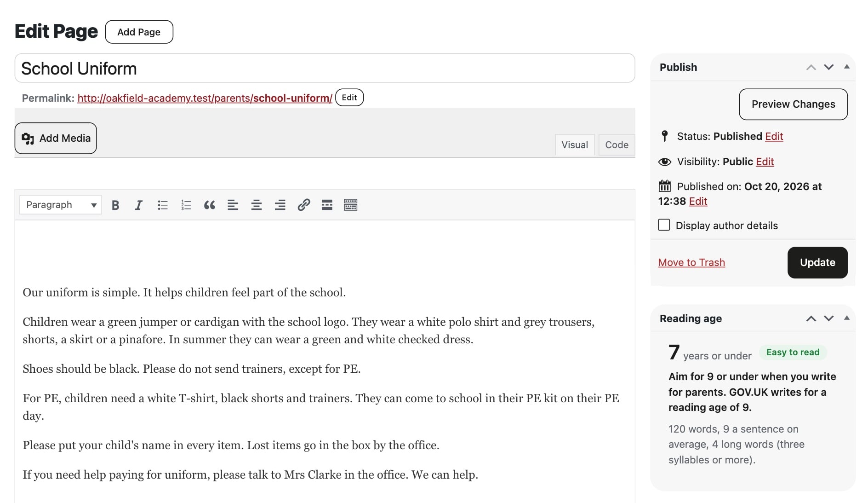Toggle bold formatting in editor toolbar
The image size is (868, 503).
[x=115, y=205]
